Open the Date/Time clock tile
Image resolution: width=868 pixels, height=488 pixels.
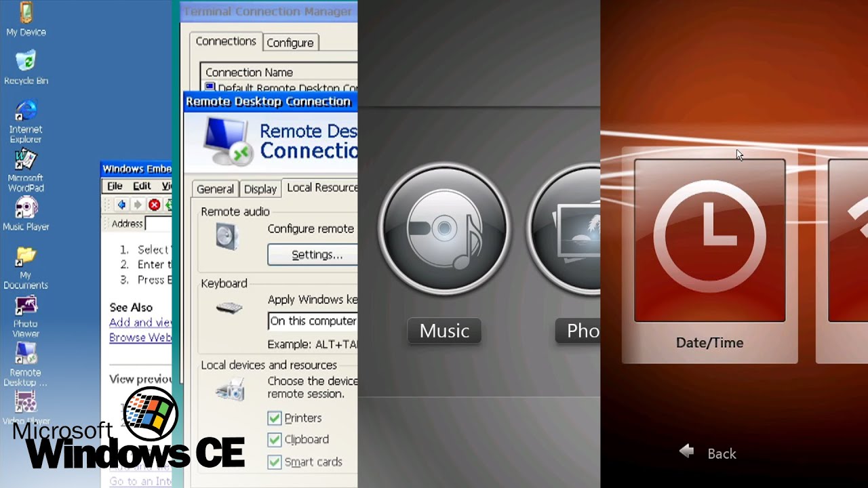(709, 241)
